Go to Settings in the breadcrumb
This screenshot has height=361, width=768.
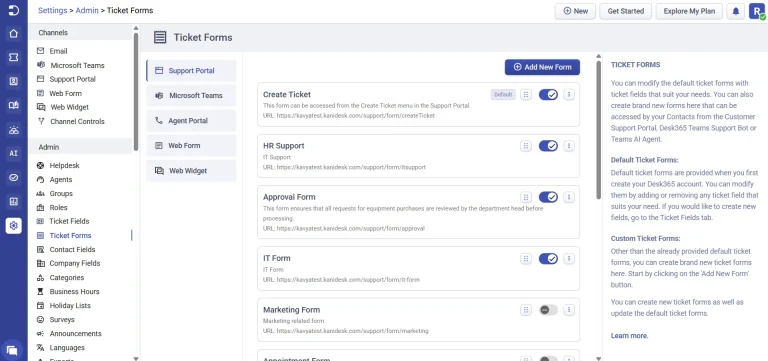coord(52,10)
